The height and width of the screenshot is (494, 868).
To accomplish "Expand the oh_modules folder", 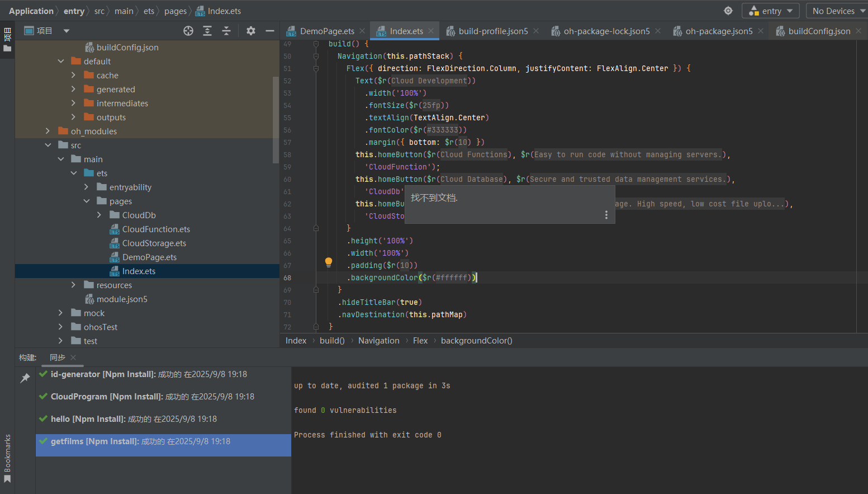I will [x=48, y=131].
